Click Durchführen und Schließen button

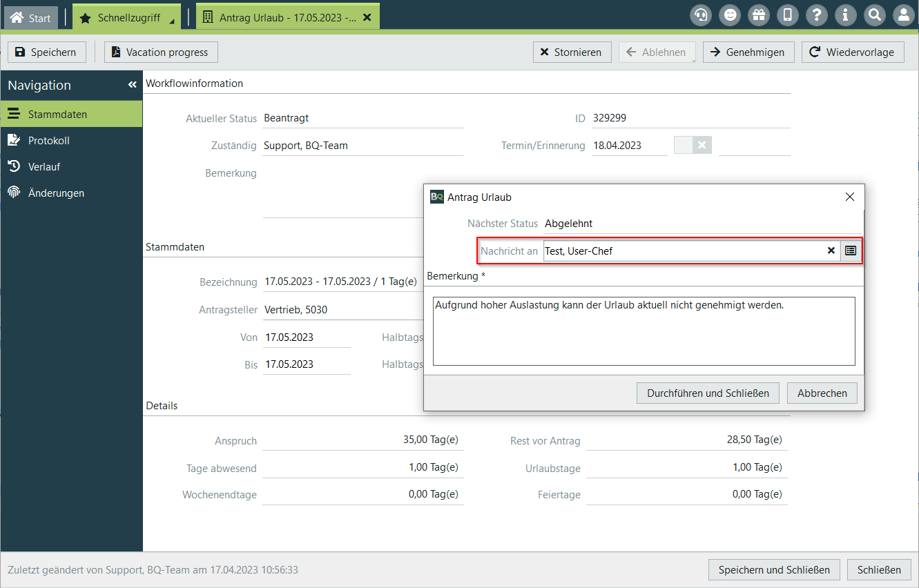pos(707,393)
